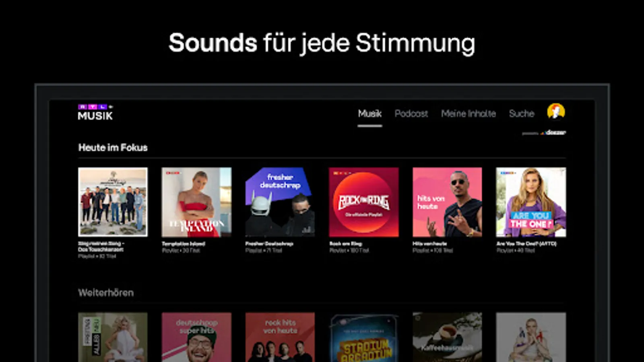Click the RTL+ Musik logo
Viewport: 644px width, 362px height.
(95, 112)
